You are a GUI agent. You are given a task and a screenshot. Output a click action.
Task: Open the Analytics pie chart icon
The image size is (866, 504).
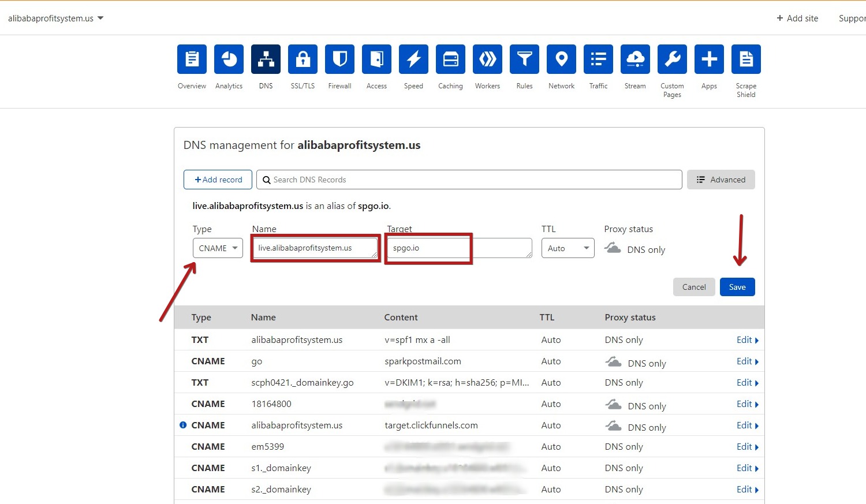point(229,59)
